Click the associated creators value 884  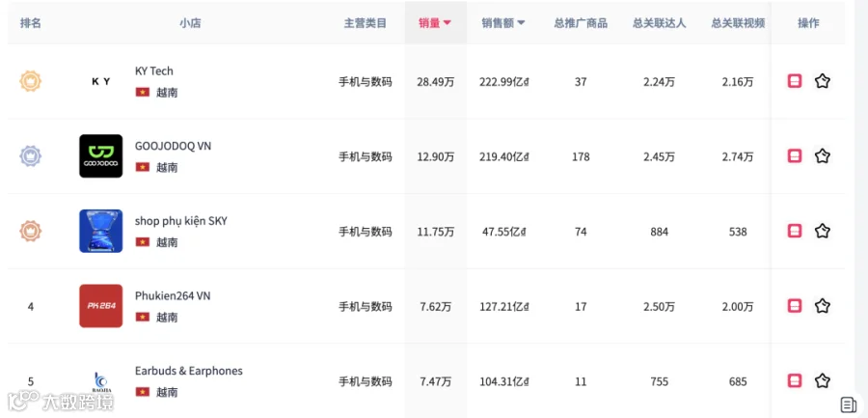click(660, 232)
